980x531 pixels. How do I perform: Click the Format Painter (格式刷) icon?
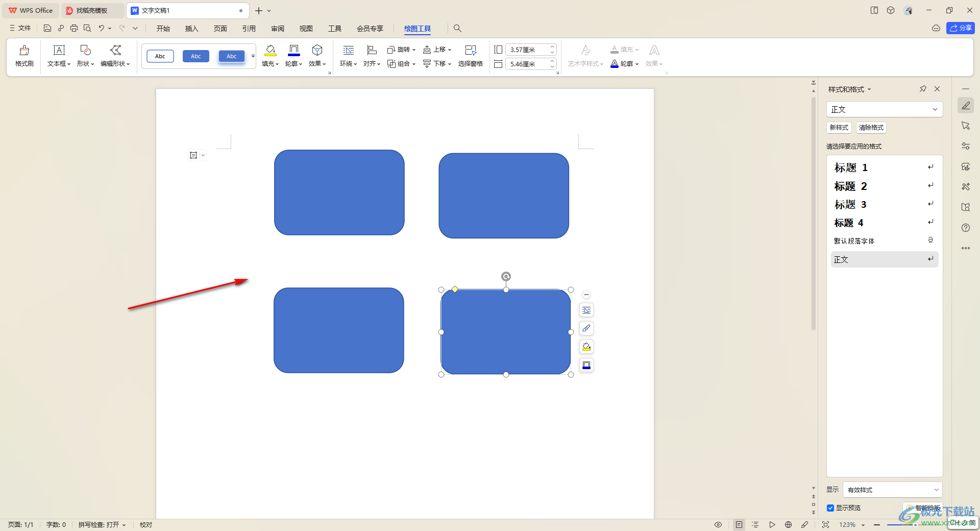coord(24,50)
